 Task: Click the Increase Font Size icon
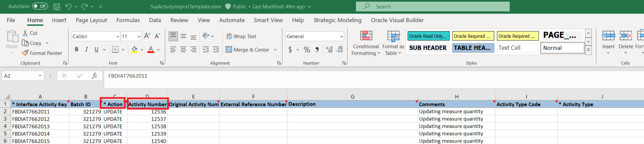pyautogui.click(x=147, y=36)
